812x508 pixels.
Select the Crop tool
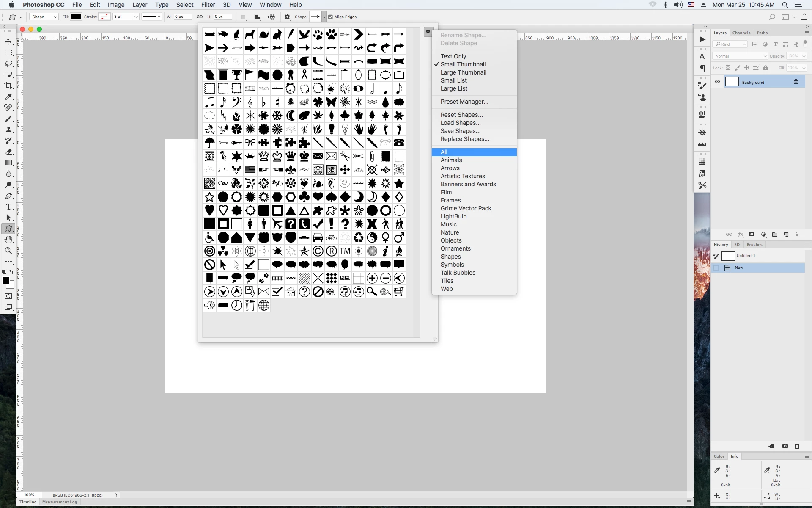pos(8,86)
